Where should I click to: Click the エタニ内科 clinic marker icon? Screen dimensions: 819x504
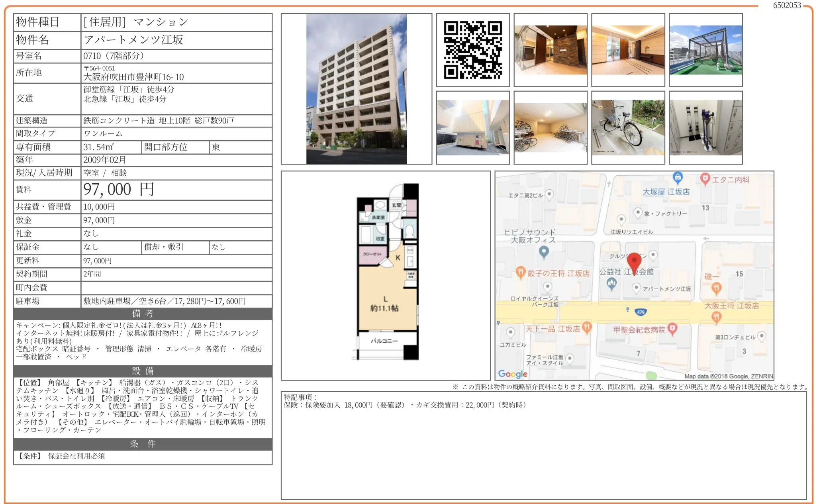click(x=705, y=178)
